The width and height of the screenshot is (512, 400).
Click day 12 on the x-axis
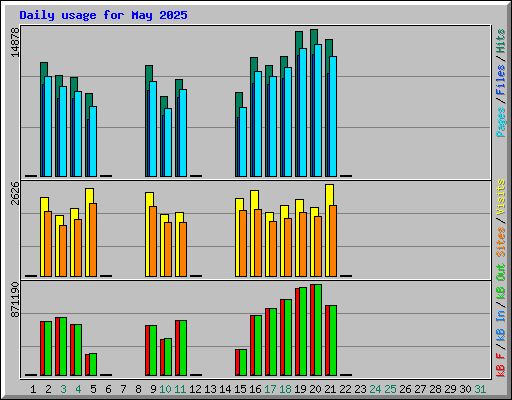(x=195, y=389)
